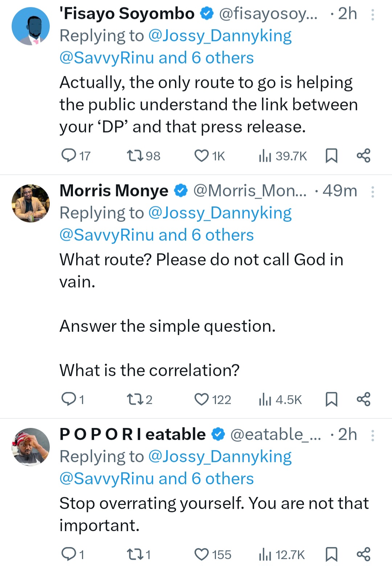View analytics for Fisayo Soyombo's tweet
This screenshot has width=392, height=566.
click(x=265, y=156)
